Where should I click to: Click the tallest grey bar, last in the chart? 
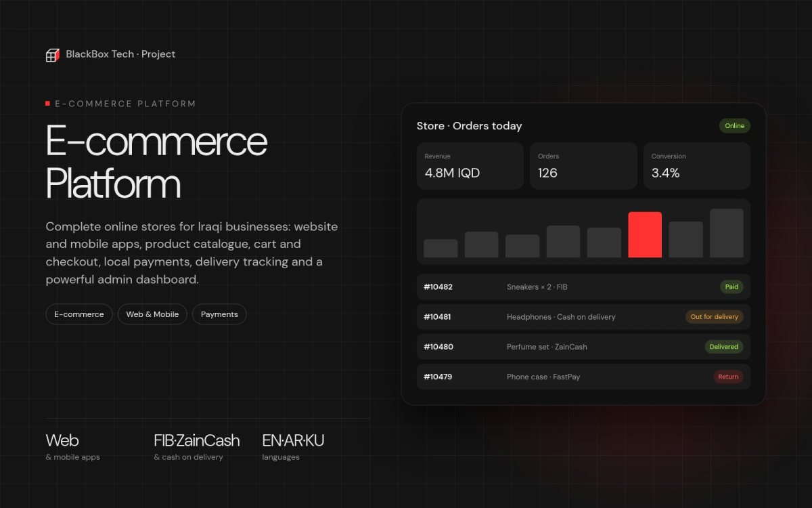(727, 233)
